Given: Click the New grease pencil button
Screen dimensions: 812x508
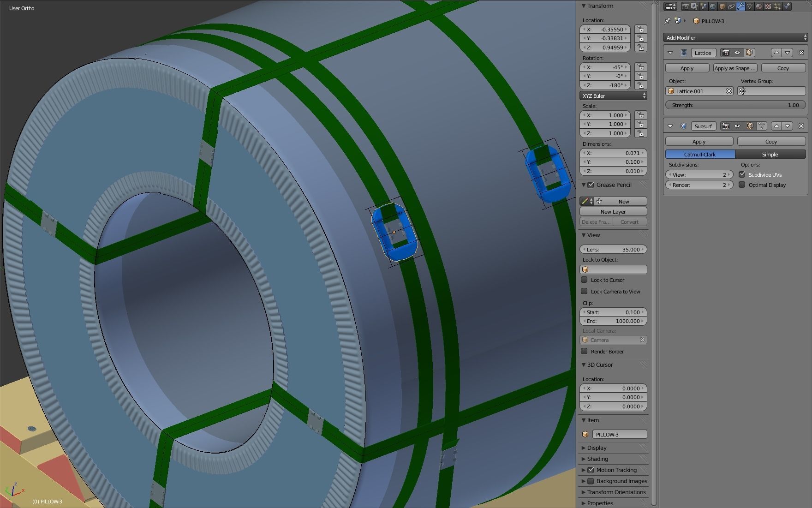Looking at the screenshot, I should click(621, 201).
